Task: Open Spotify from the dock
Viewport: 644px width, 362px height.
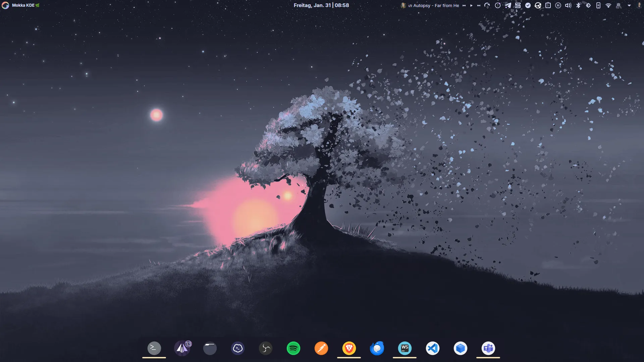Action: [293, 348]
